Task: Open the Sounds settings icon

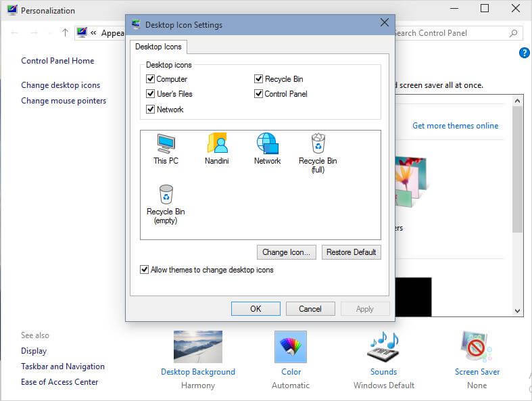Action: [384, 347]
